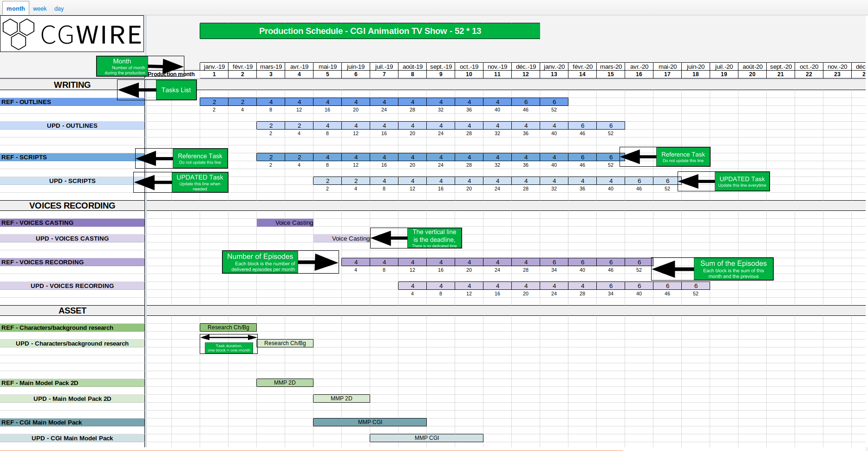
Task: Select the month tab
Action: (15, 8)
